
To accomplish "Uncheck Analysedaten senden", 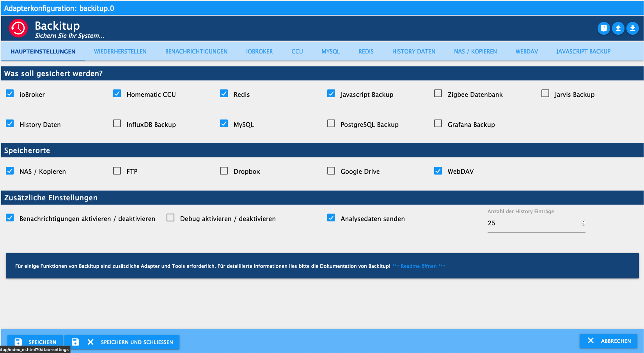I will [331, 218].
